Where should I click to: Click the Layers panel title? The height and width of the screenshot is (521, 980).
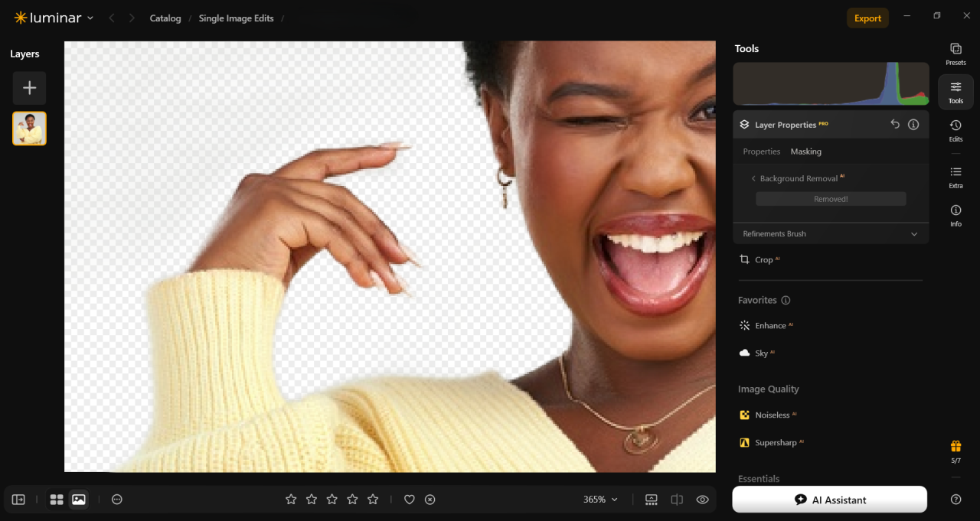pyautogui.click(x=24, y=54)
